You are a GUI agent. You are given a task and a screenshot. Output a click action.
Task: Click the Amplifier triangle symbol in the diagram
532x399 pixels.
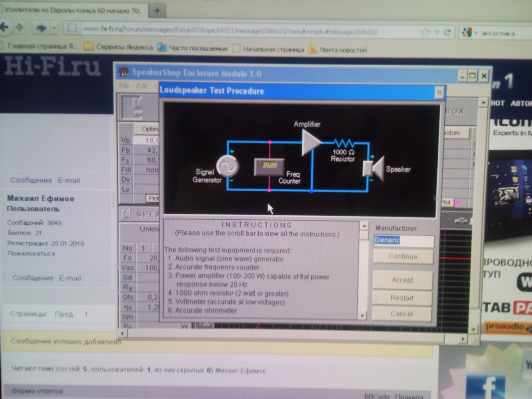310,142
